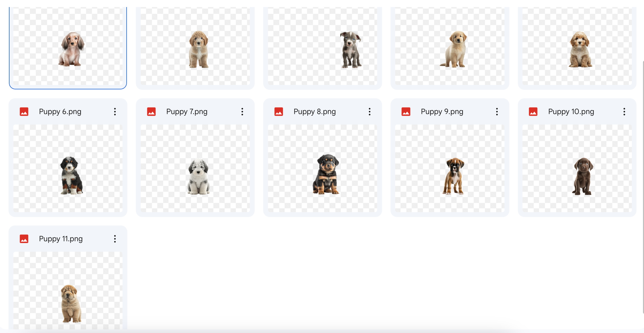Open more options for Puppy 11.png
Viewport: 644px width, 333px height.
coord(115,239)
